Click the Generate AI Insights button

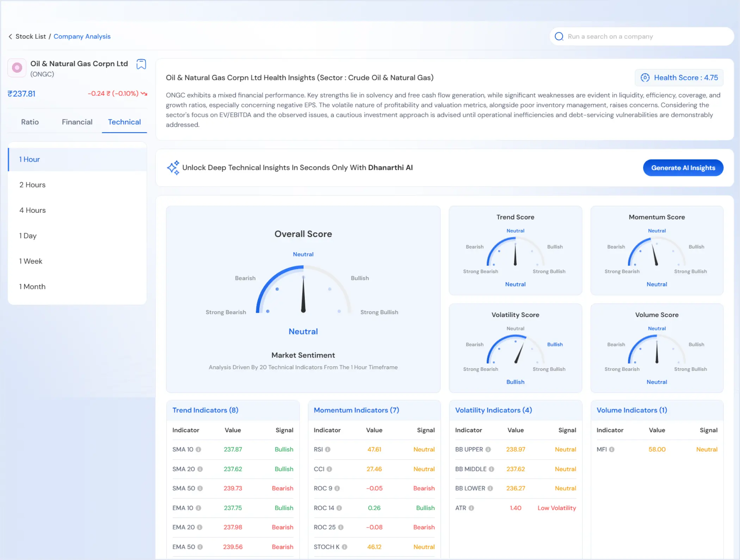pos(683,168)
